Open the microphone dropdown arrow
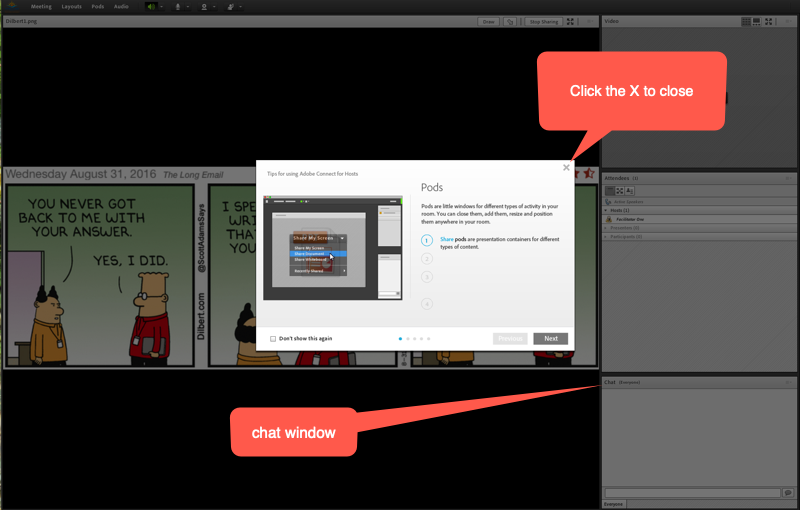 188,6
